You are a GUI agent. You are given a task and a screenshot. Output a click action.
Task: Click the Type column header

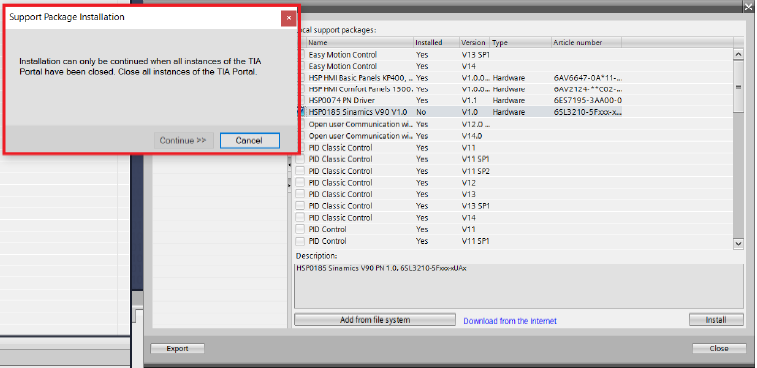(x=520, y=42)
